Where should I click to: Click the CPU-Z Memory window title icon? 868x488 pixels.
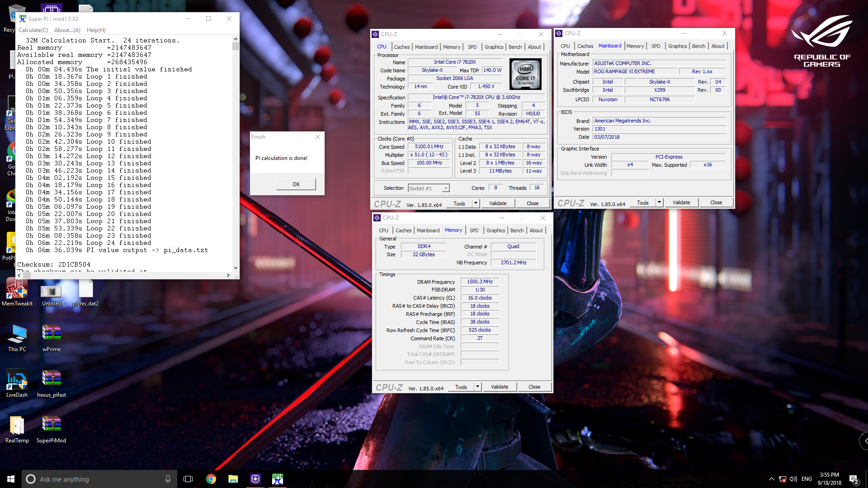377,218
